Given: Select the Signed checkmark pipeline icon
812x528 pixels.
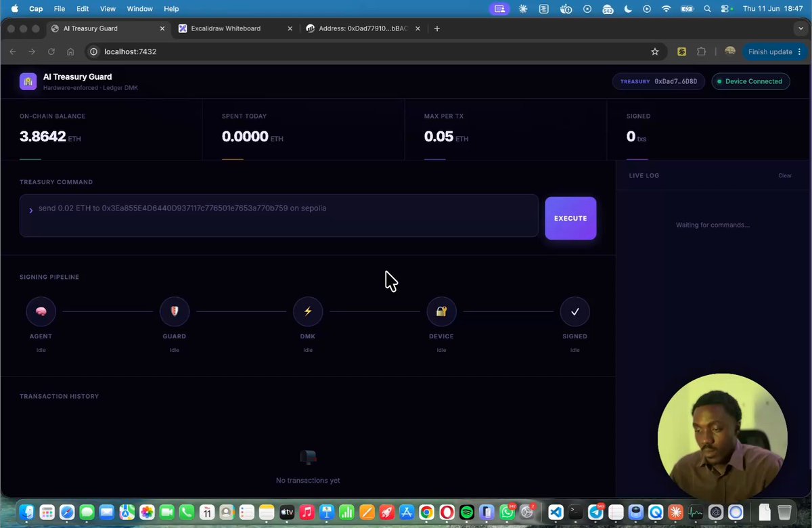Looking at the screenshot, I should (575, 311).
